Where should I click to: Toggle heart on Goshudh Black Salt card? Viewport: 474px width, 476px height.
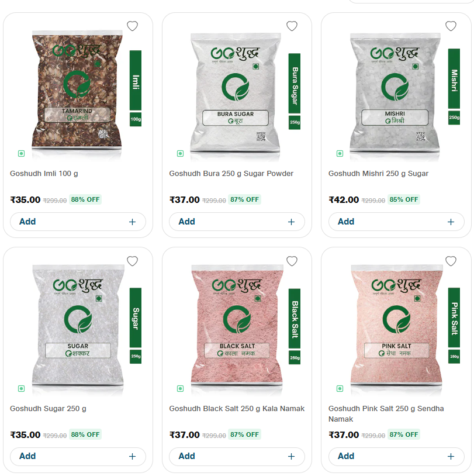[x=292, y=261]
